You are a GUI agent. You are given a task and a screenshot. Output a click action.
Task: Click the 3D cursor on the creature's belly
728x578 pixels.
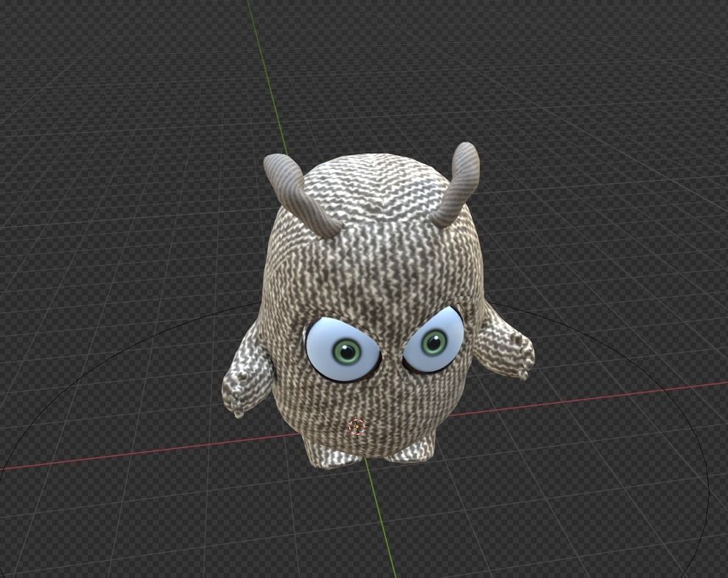click(x=357, y=426)
